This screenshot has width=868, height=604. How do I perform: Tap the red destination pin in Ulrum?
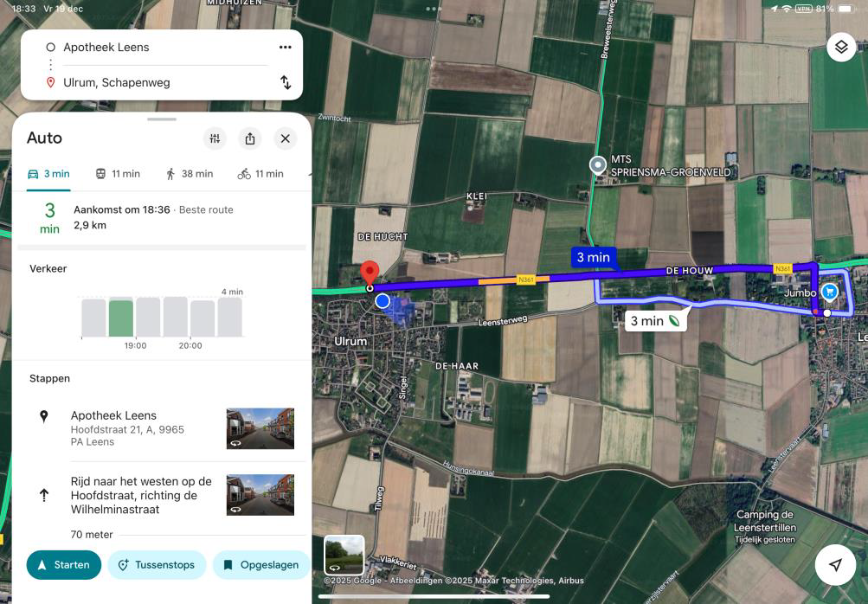pyautogui.click(x=370, y=273)
